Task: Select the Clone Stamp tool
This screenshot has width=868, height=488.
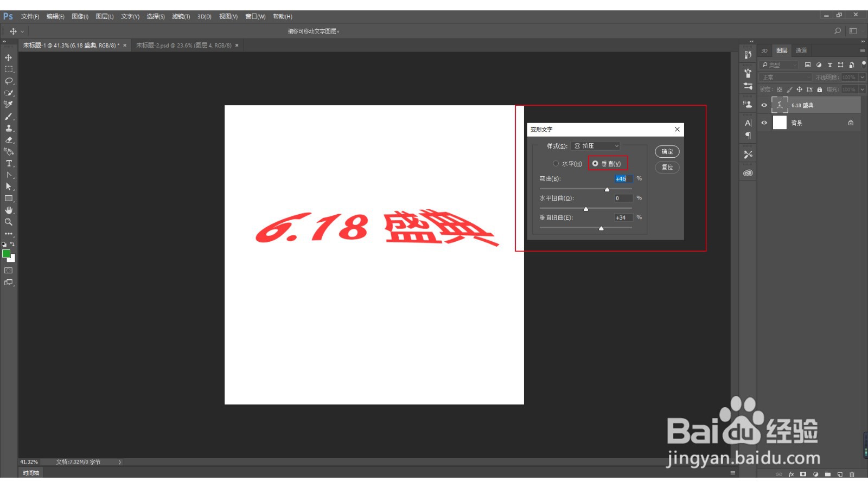Action: [x=9, y=129]
